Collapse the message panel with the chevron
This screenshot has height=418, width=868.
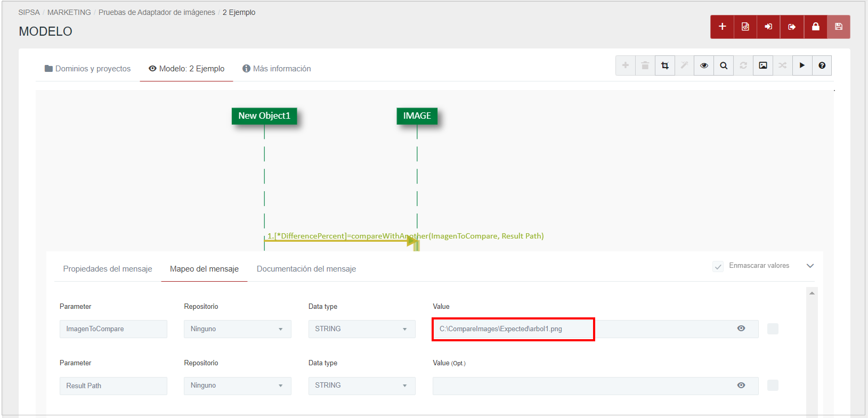tap(810, 266)
